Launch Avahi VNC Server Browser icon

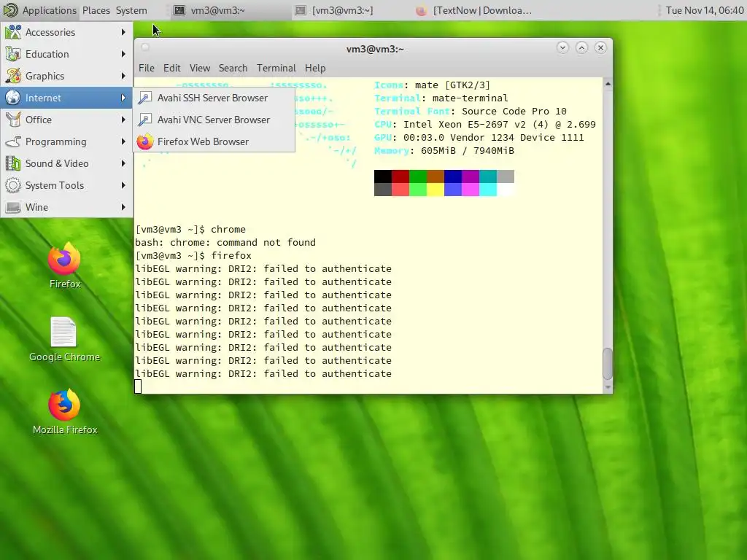(x=145, y=120)
